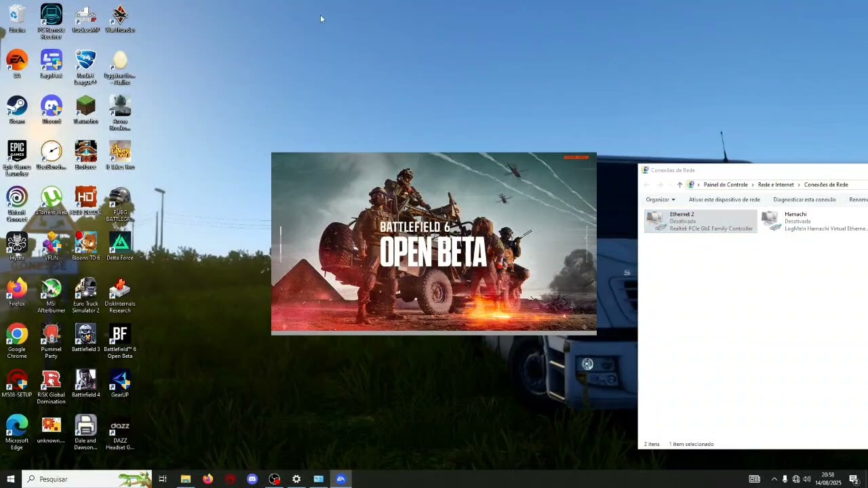Click the Battlefield 6 Open Beta splash
This screenshot has height=488, width=868.
click(434, 243)
